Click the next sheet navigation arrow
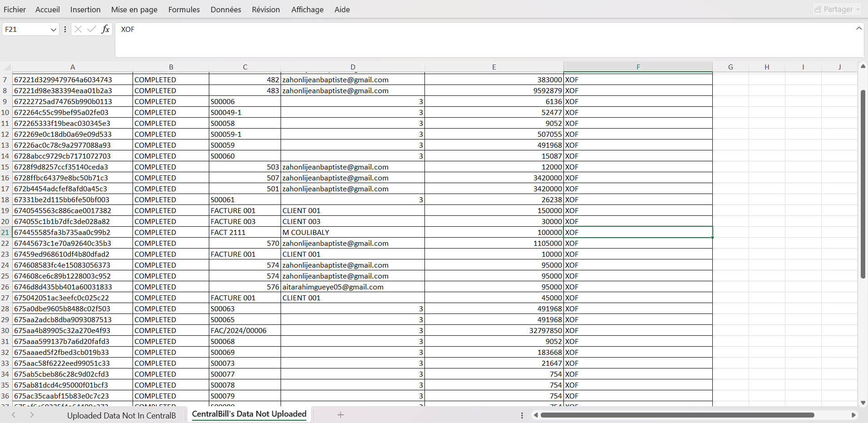868x423 pixels. click(x=32, y=415)
